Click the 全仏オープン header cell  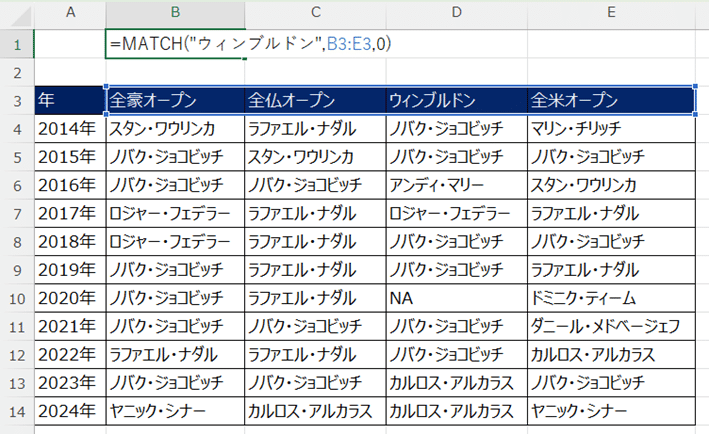click(316, 100)
